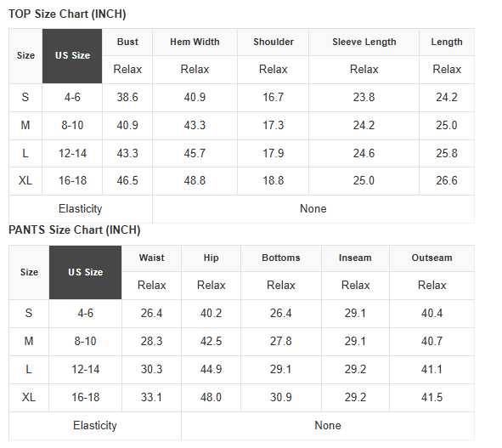The image size is (502, 448).
Task: Click the Shoulder column header
Action: coord(274,42)
